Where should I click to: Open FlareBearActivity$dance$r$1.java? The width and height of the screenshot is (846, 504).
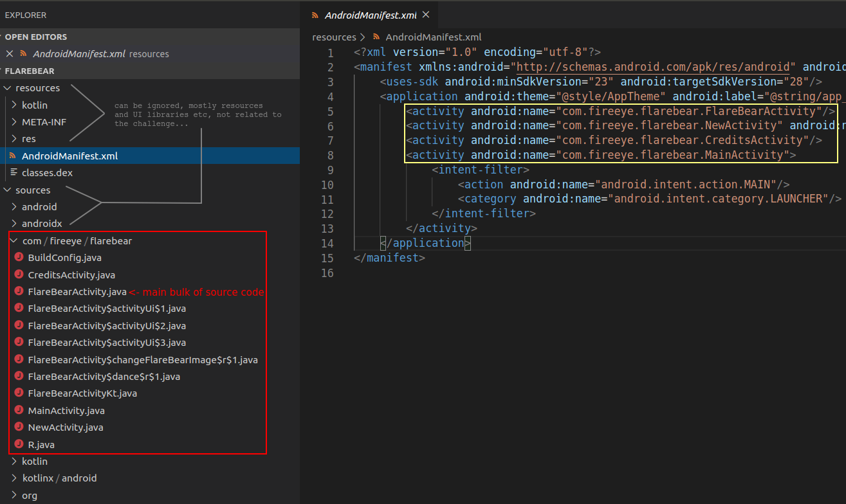point(104,376)
